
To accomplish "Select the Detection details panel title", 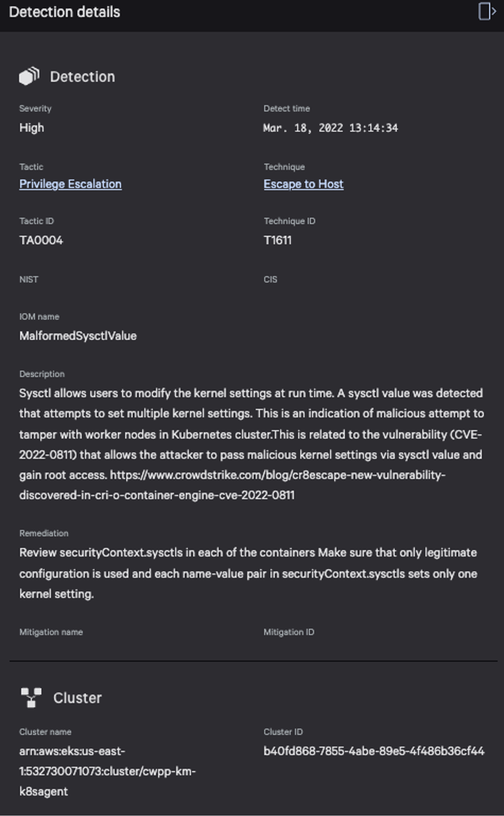I will (x=64, y=12).
